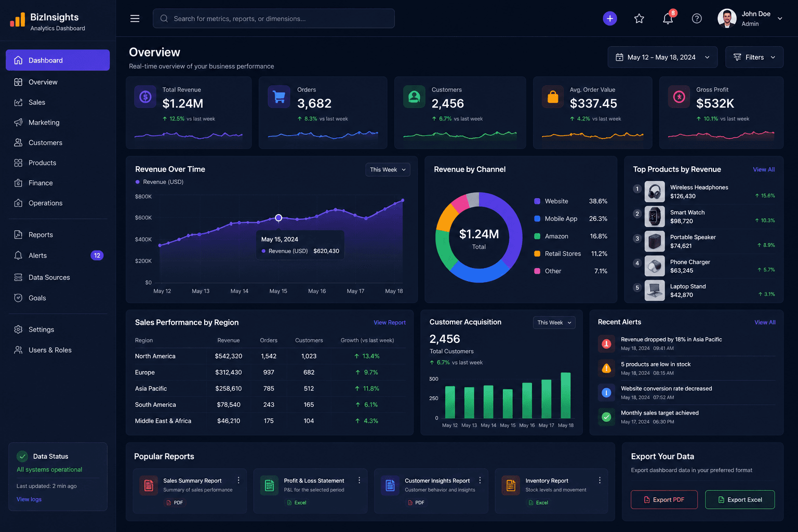Viewport: 798px width, 532px height.
Task: Open the date range May 12 - May 18 dropdown
Action: (x=662, y=57)
